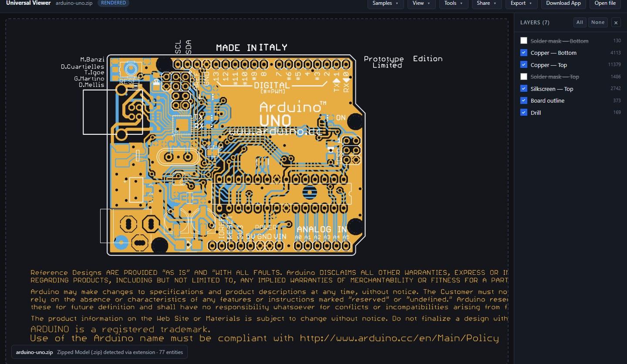Click the Download App button
This screenshot has width=627, height=364.
(x=563, y=3)
